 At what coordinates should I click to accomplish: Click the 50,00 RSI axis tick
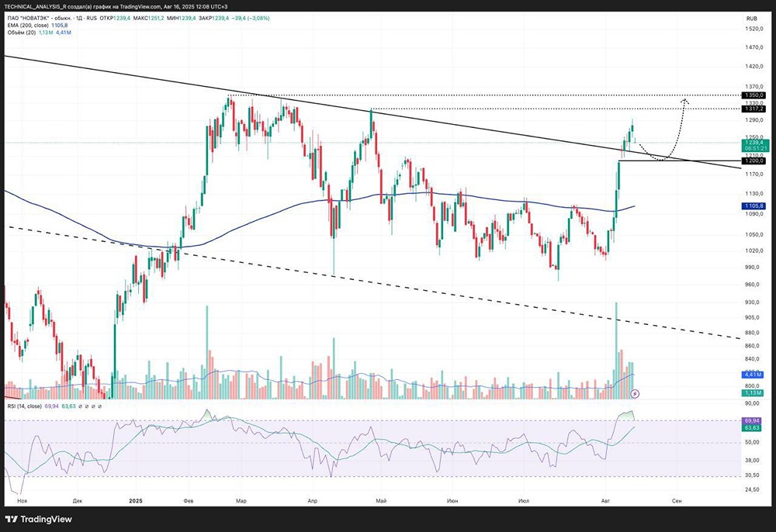(752, 442)
